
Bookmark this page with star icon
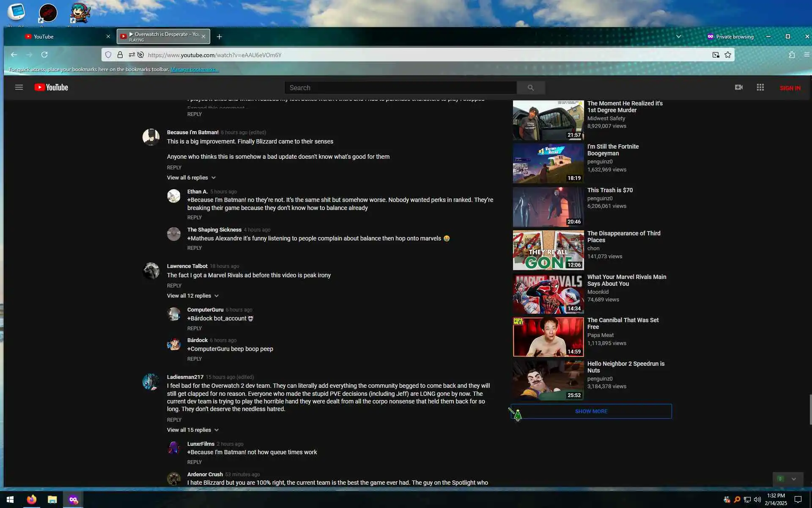(728, 55)
